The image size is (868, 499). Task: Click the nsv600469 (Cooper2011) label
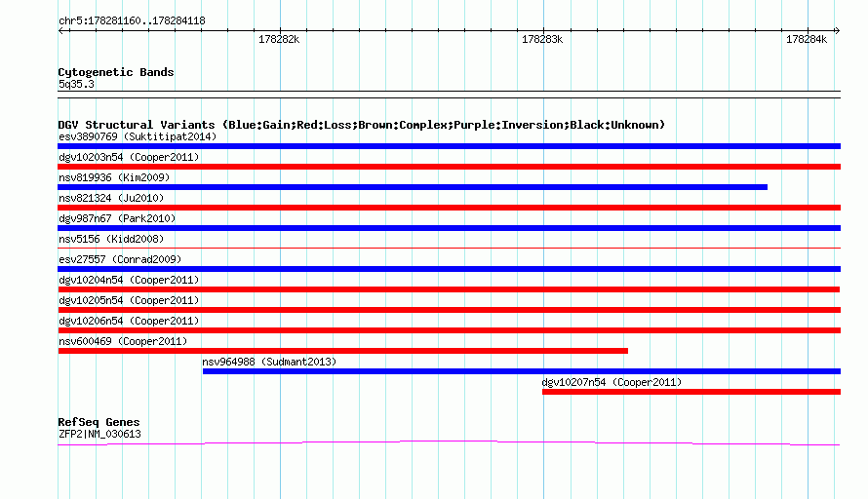[123, 341]
